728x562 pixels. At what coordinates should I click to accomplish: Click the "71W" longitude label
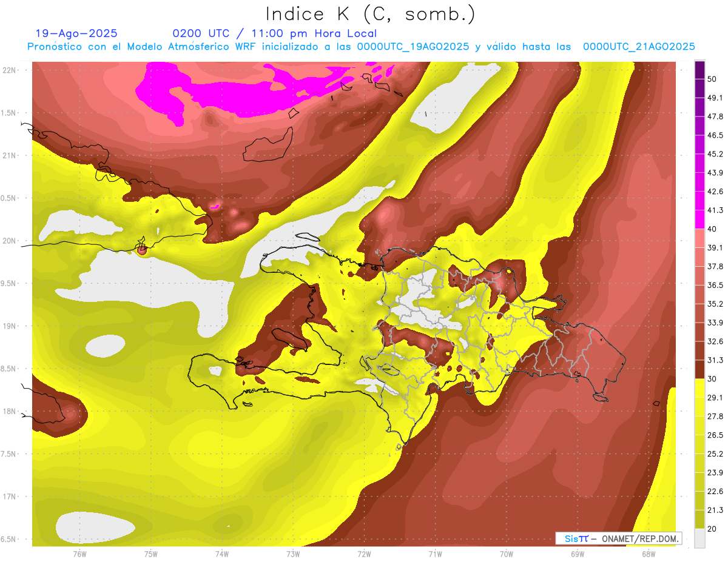pyautogui.click(x=435, y=554)
